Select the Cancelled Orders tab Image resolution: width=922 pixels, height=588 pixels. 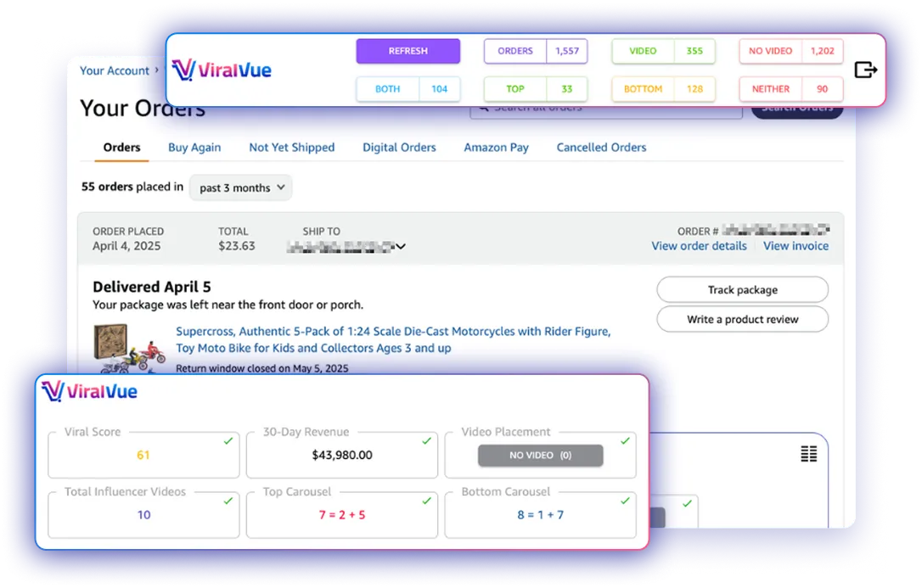(x=602, y=148)
